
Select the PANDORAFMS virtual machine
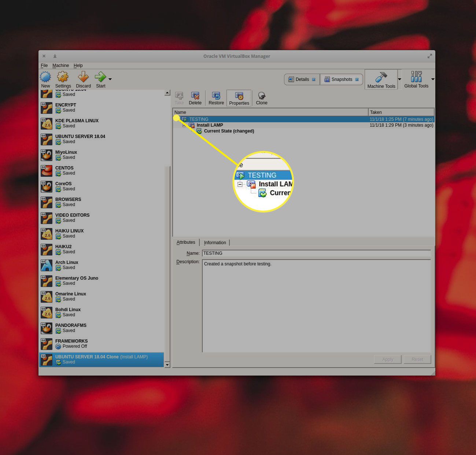coord(102,328)
